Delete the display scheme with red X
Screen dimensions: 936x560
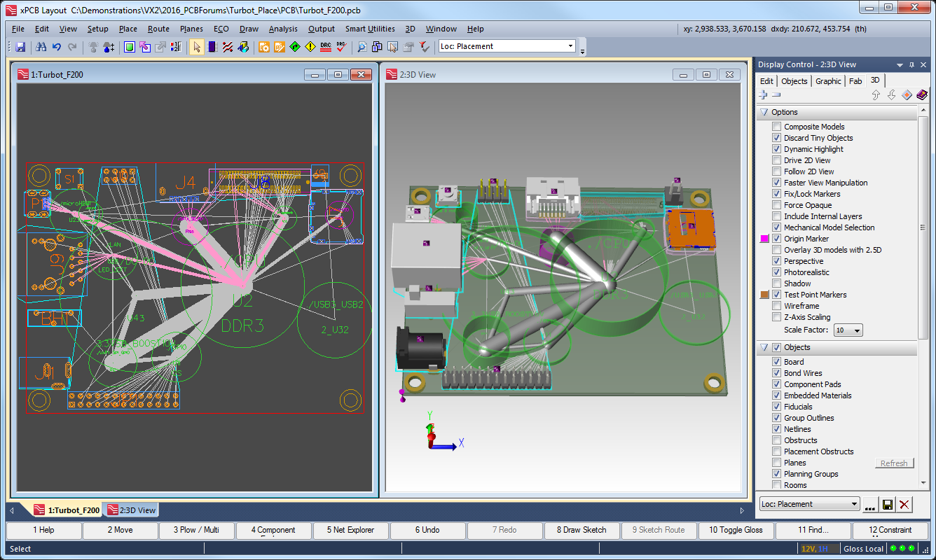click(x=904, y=505)
